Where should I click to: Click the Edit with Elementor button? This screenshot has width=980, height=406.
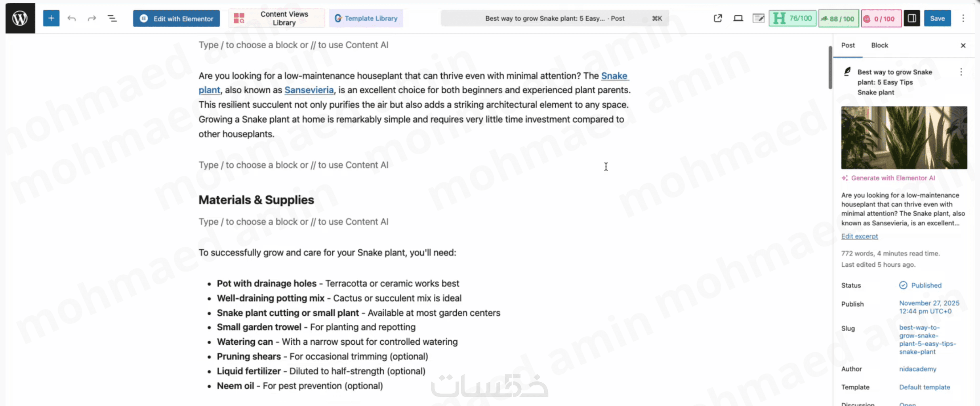tap(176, 19)
